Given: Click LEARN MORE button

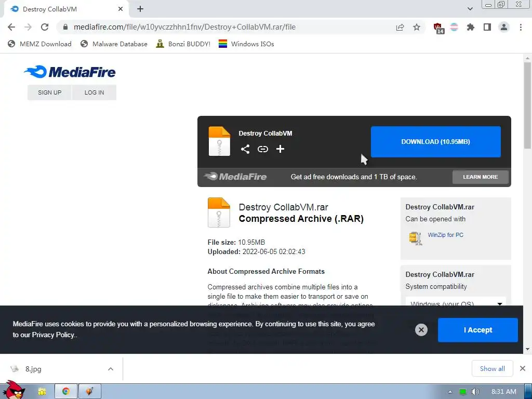Looking at the screenshot, I should (x=481, y=177).
